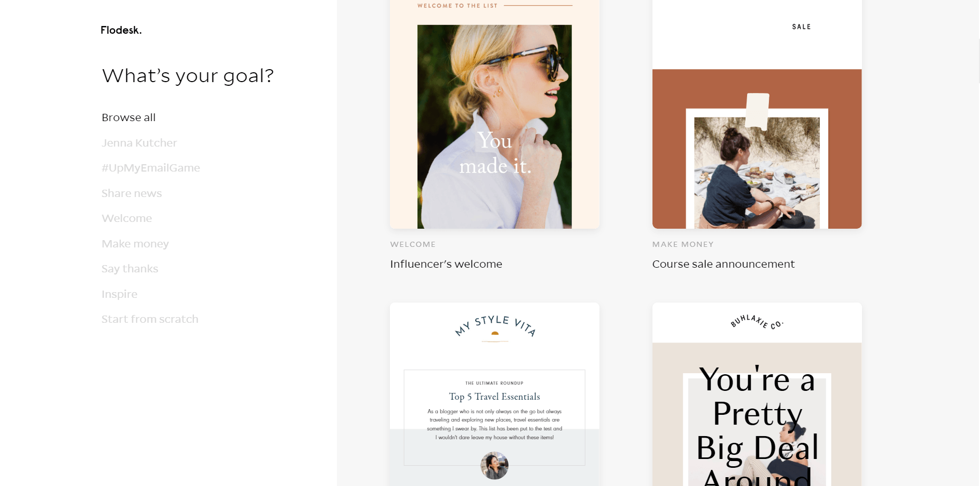Select the #UpMyEmailGame filter
Screen dimensions: 980x486
coord(151,168)
